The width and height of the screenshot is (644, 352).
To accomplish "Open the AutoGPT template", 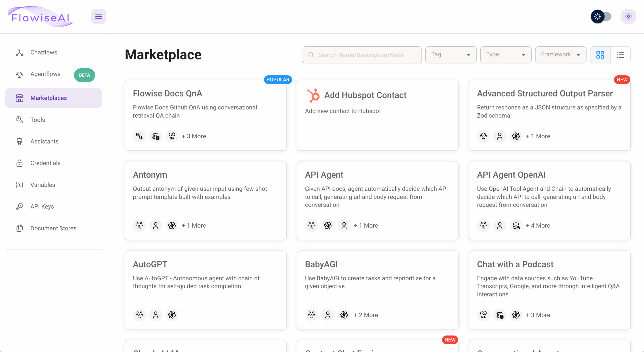I will (x=206, y=290).
